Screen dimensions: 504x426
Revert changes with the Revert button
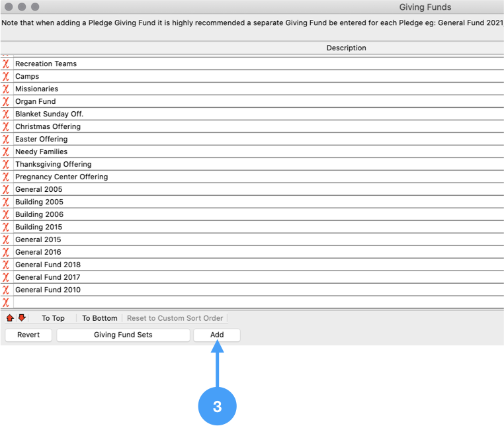pyautogui.click(x=28, y=335)
